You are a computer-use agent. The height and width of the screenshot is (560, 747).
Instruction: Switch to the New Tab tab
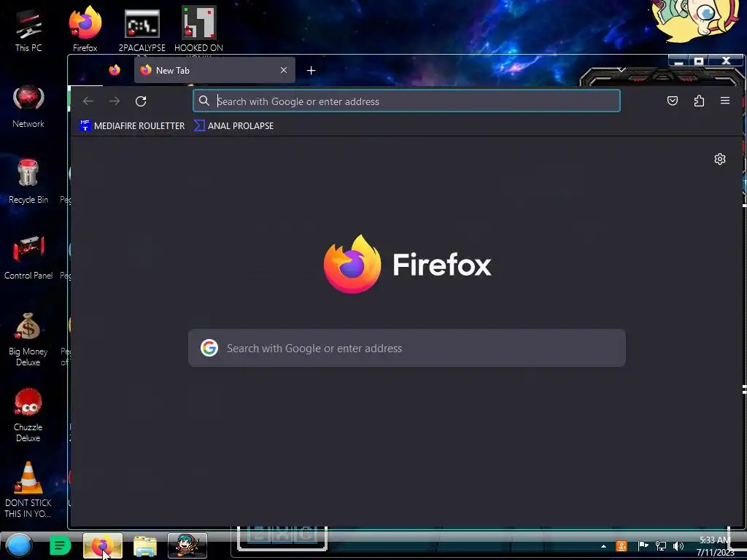pyautogui.click(x=215, y=71)
